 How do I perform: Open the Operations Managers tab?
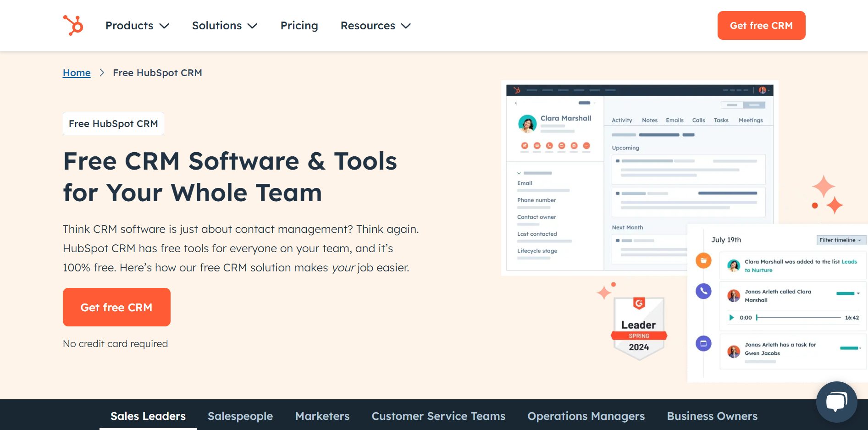click(x=586, y=416)
